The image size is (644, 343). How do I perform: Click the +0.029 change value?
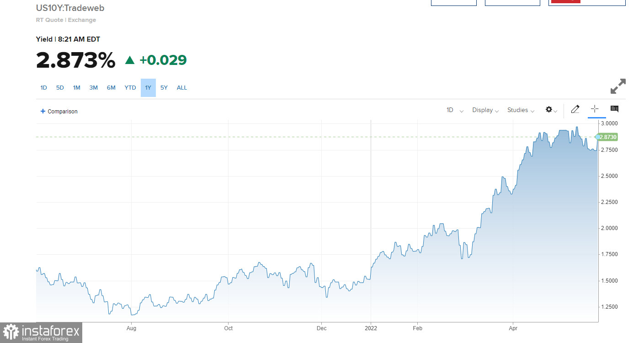[x=163, y=60]
